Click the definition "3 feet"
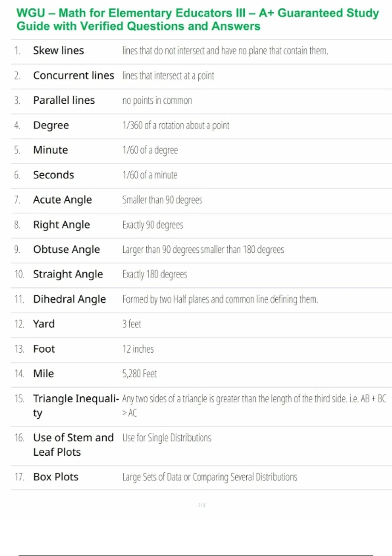 tap(132, 324)
